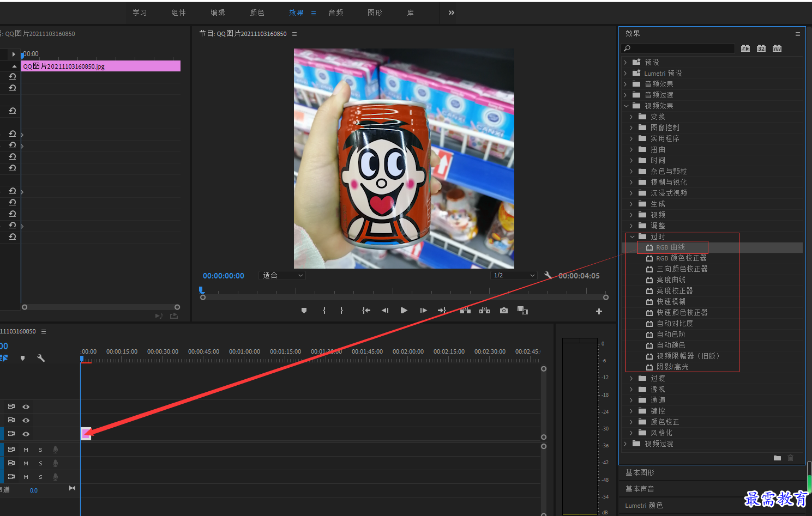Open the 基本图形 panel
812x516 pixels.
tap(640, 472)
